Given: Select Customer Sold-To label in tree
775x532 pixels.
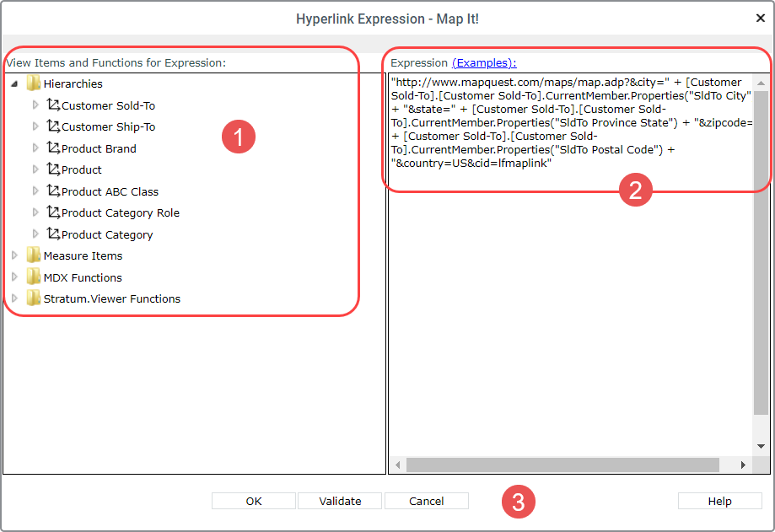Looking at the screenshot, I should (x=108, y=105).
